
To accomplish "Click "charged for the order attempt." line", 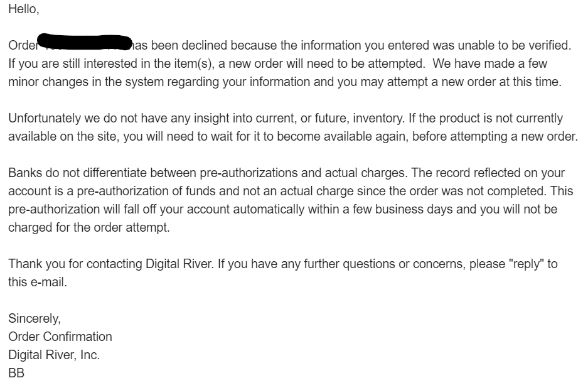I will pyautogui.click(x=89, y=227).
